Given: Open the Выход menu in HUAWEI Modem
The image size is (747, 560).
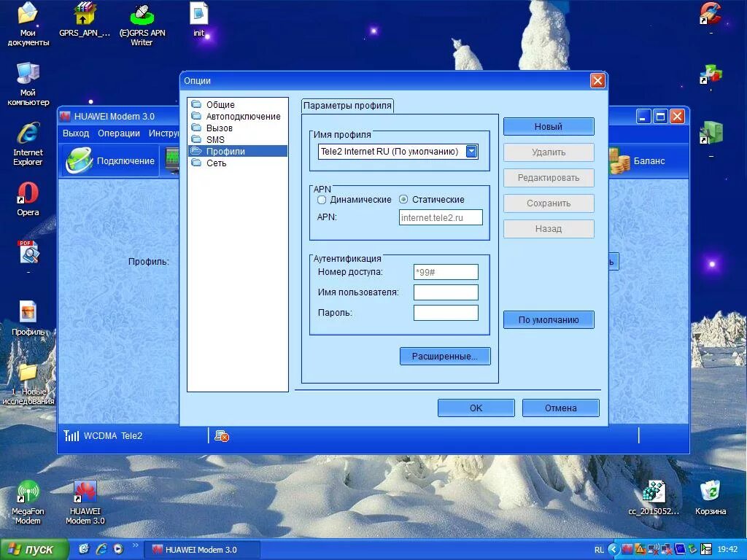Looking at the screenshot, I should 76,133.
